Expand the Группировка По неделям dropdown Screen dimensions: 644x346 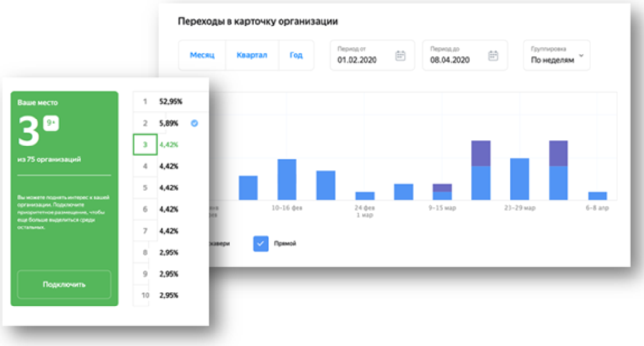(x=557, y=55)
